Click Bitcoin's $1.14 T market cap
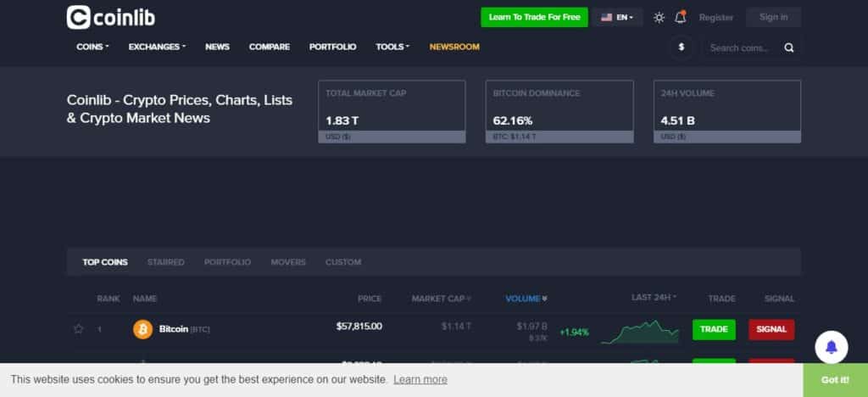 coord(456,327)
